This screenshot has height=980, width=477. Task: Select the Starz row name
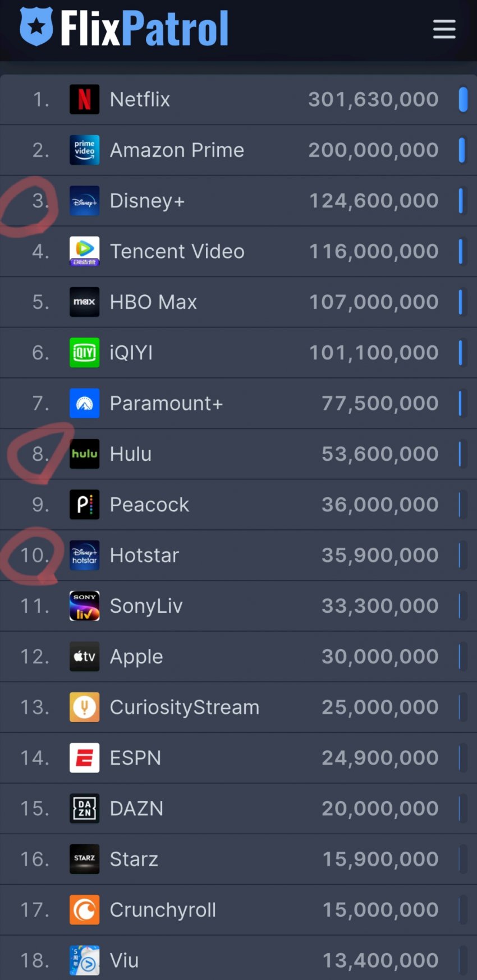pyautogui.click(x=134, y=859)
